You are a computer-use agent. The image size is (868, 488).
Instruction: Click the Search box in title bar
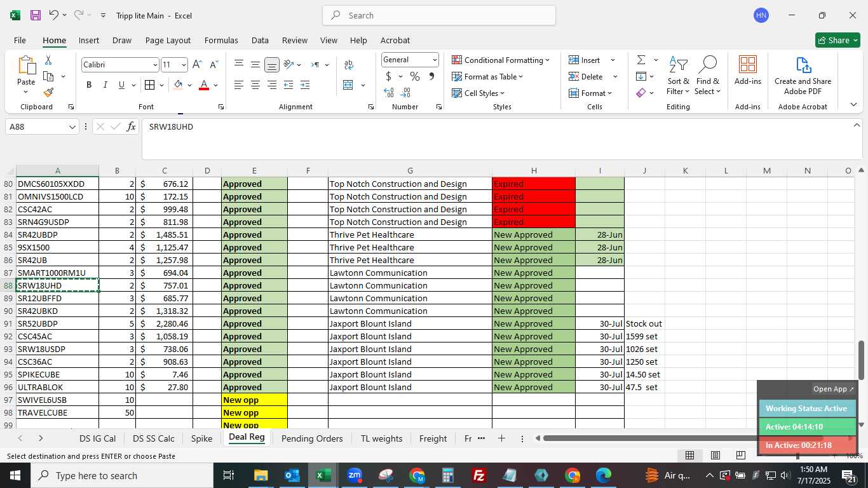pos(439,15)
